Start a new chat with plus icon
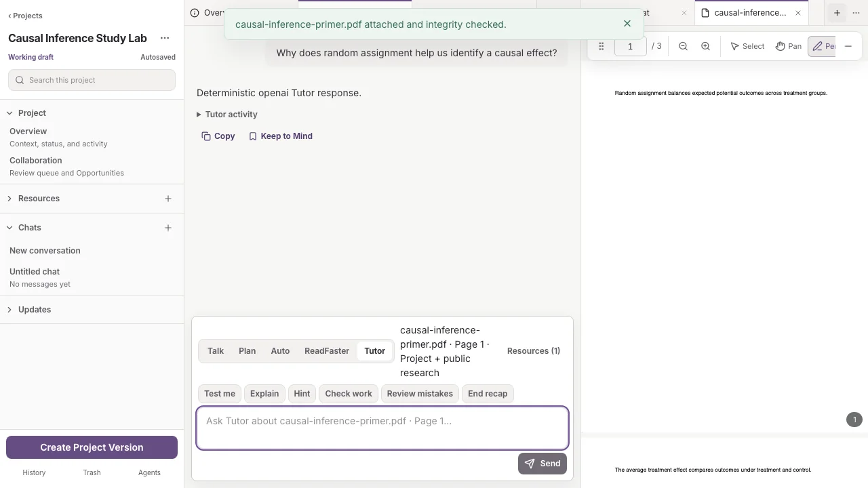 [x=168, y=228]
